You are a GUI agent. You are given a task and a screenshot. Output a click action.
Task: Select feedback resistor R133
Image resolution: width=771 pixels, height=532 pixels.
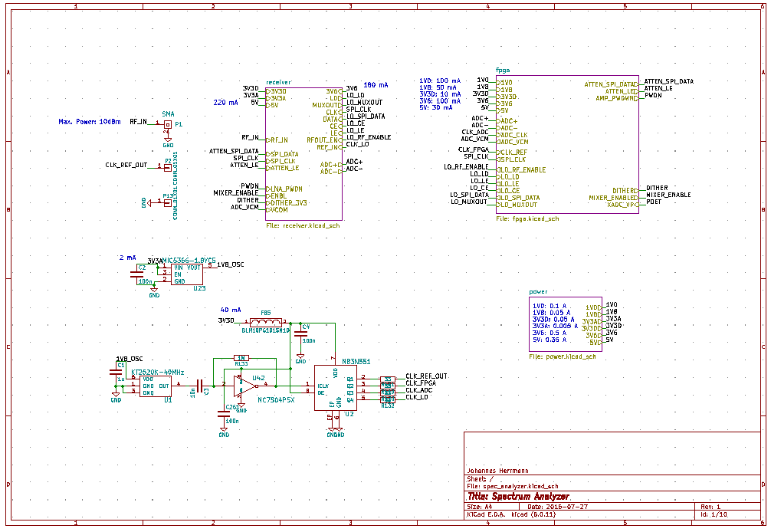click(x=241, y=358)
